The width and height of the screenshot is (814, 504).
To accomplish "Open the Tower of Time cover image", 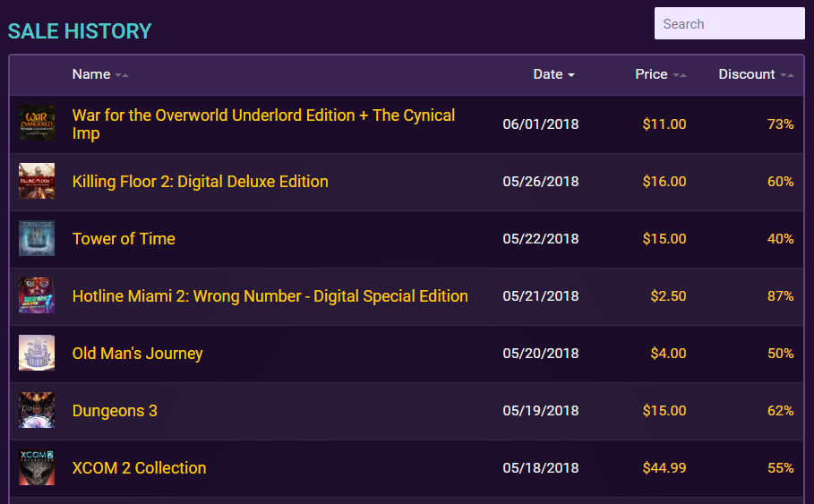I will click(37, 238).
